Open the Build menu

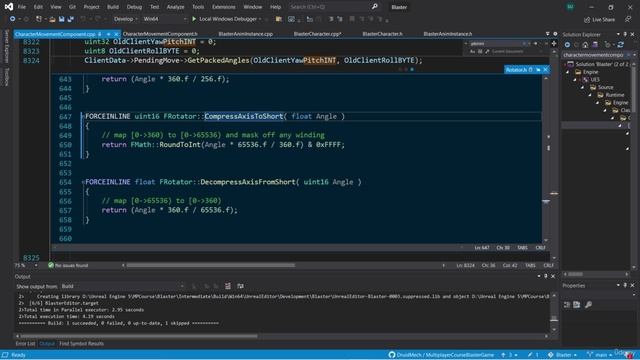coord(113,7)
